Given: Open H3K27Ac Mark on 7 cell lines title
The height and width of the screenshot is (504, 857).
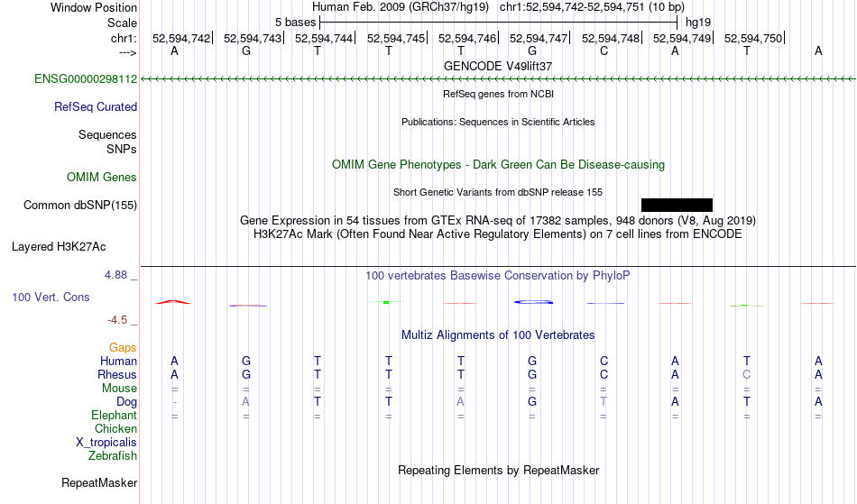Looking at the screenshot, I should pos(498,234).
